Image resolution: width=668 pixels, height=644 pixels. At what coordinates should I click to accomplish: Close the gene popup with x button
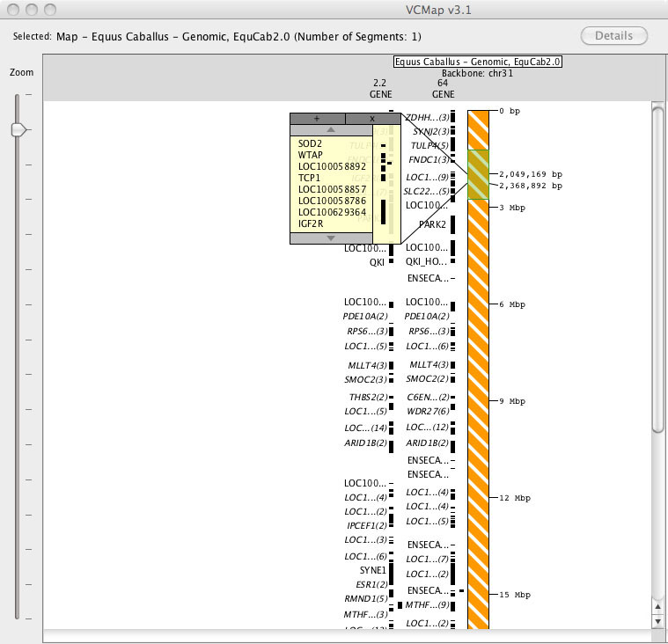click(x=372, y=119)
